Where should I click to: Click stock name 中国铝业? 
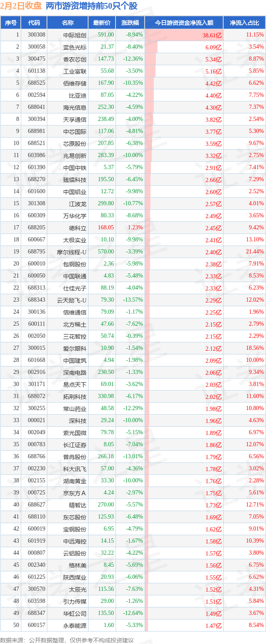tap(75, 192)
